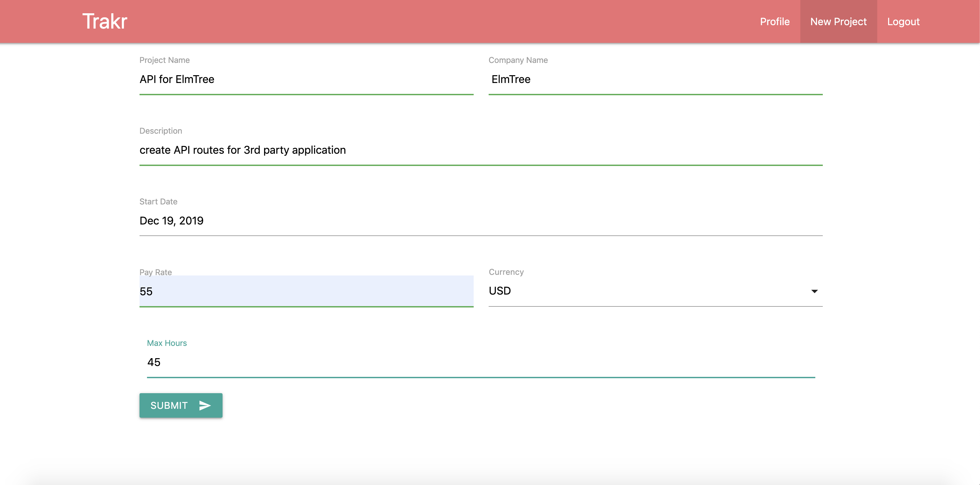Click the Description label above the field

pyautogui.click(x=161, y=131)
